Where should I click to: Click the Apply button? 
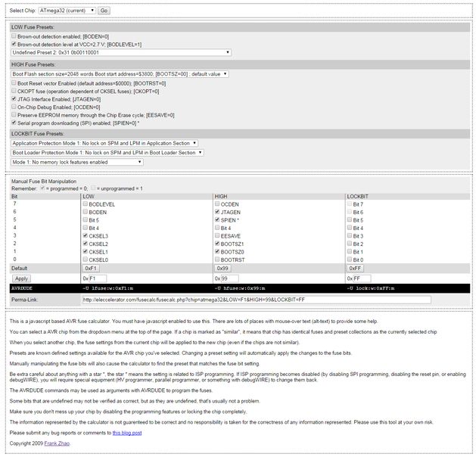[21, 278]
